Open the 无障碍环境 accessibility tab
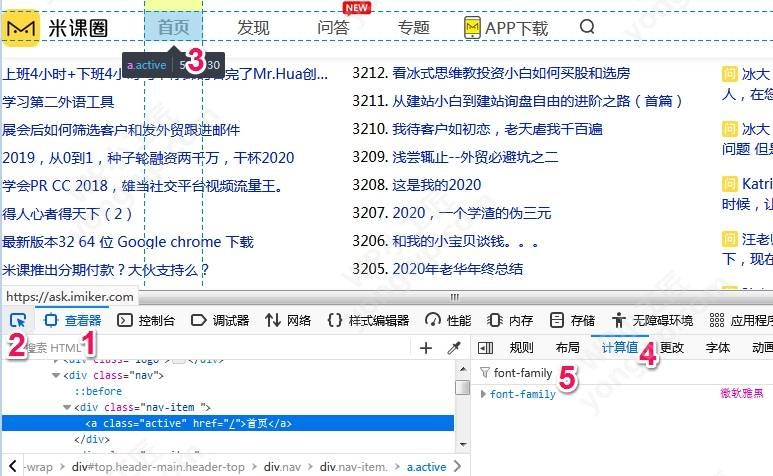 [652, 321]
